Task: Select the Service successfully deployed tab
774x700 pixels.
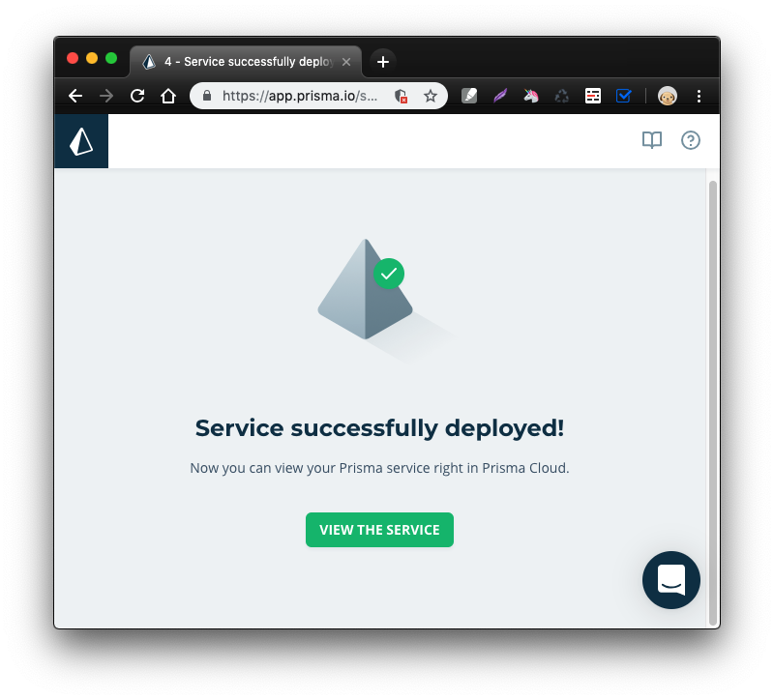Action: click(242, 62)
